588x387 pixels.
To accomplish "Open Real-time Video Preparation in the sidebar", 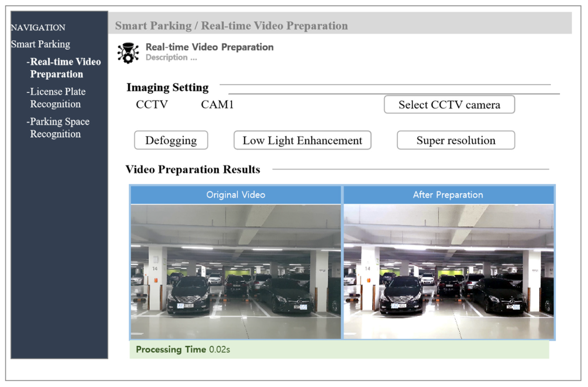I will (x=64, y=68).
